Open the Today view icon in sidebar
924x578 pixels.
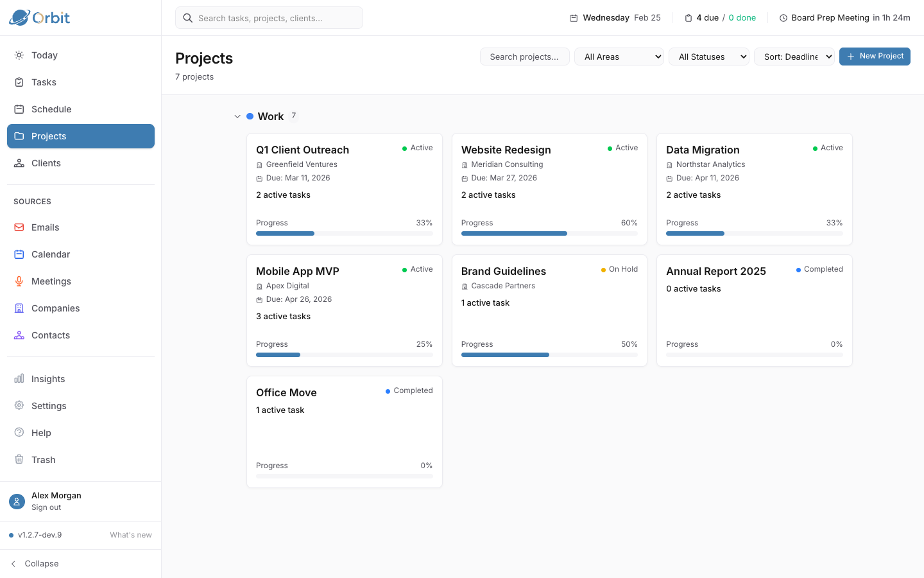point(19,55)
